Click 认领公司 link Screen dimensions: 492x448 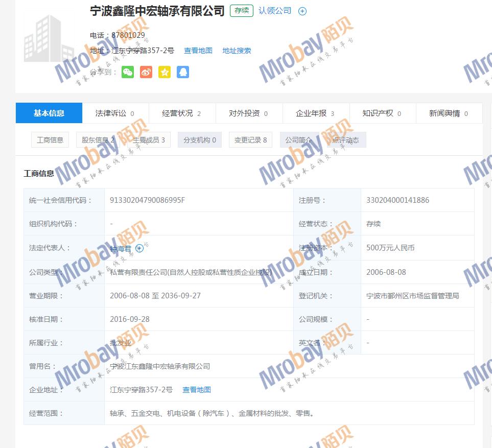[x=275, y=11]
